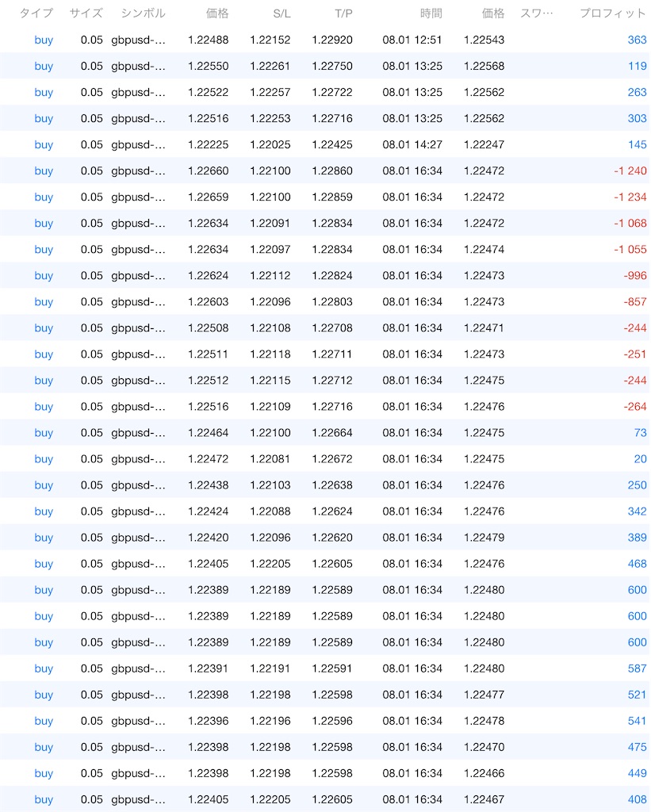651x812 pixels.
Task: Select the profit value 20
Action: (x=640, y=459)
